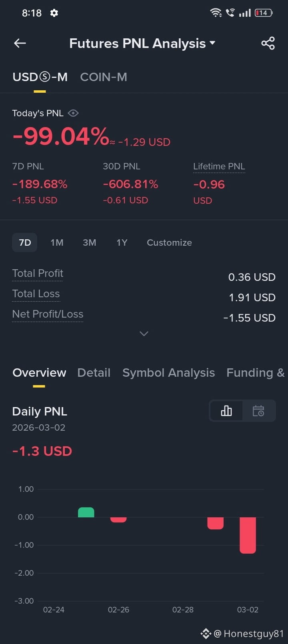This screenshot has height=644, width=288.
Task: Select the COIN-M tab
Action: pyautogui.click(x=104, y=77)
